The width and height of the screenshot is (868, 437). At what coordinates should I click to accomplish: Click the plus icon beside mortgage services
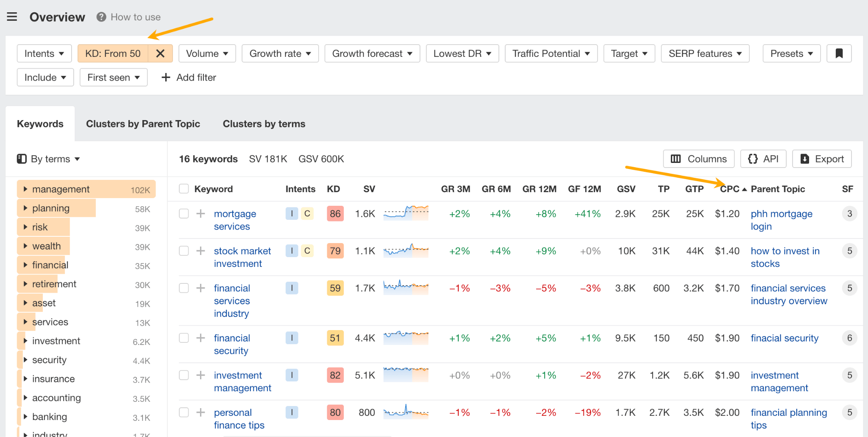(x=200, y=213)
